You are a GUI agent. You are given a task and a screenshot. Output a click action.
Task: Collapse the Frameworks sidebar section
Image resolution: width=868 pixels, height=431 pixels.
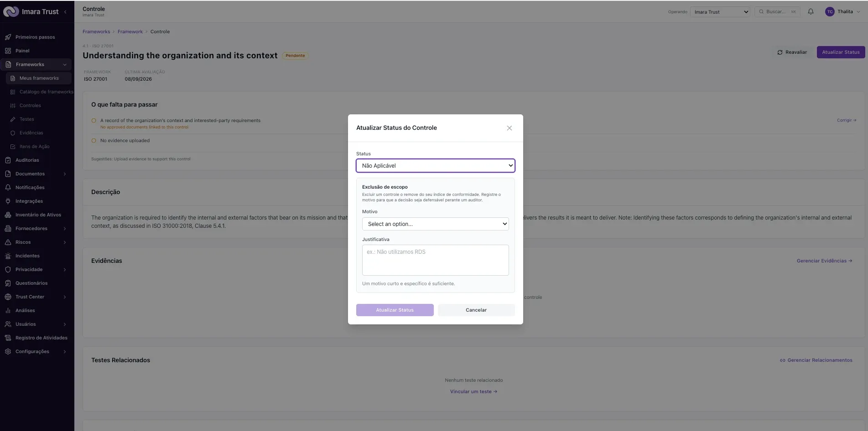pyautogui.click(x=65, y=65)
